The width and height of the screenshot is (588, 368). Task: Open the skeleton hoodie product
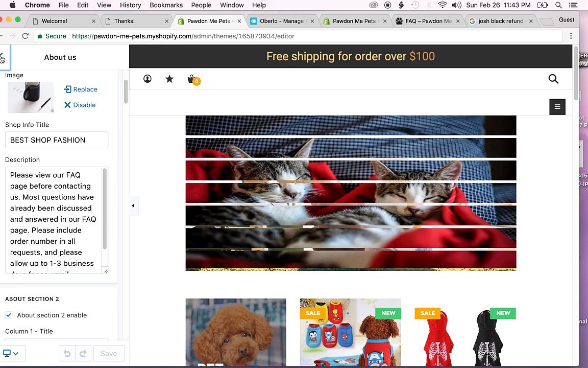point(465,332)
